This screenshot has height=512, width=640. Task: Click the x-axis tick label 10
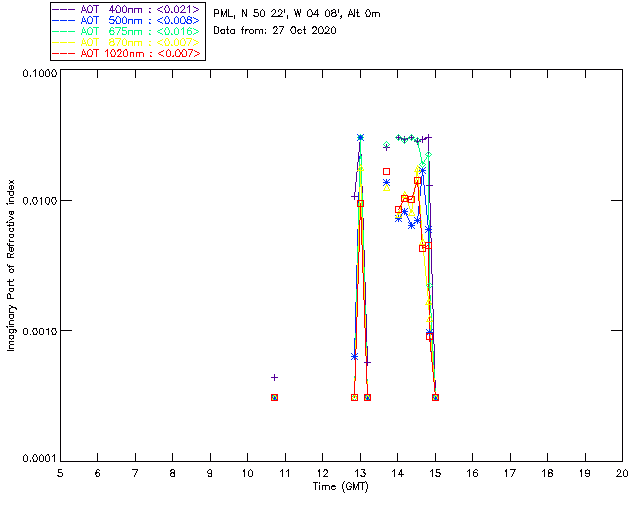pos(247,473)
